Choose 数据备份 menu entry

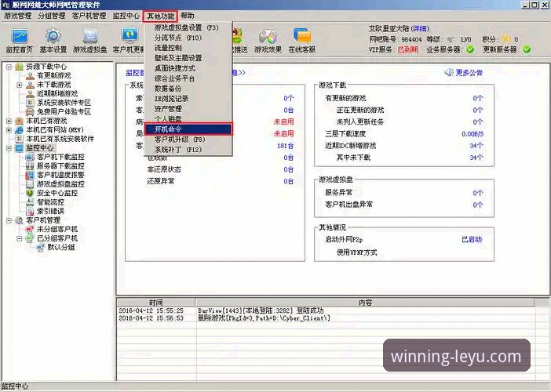pos(188,89)
